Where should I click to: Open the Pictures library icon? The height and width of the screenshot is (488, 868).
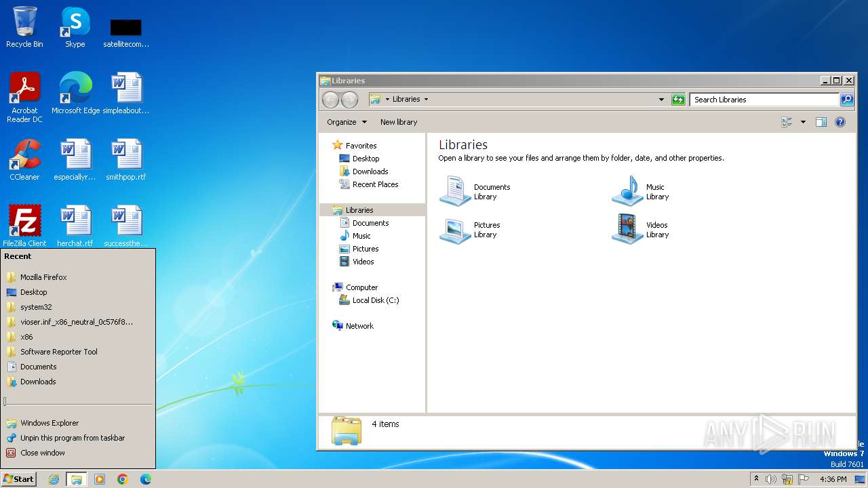pos(469,230)
